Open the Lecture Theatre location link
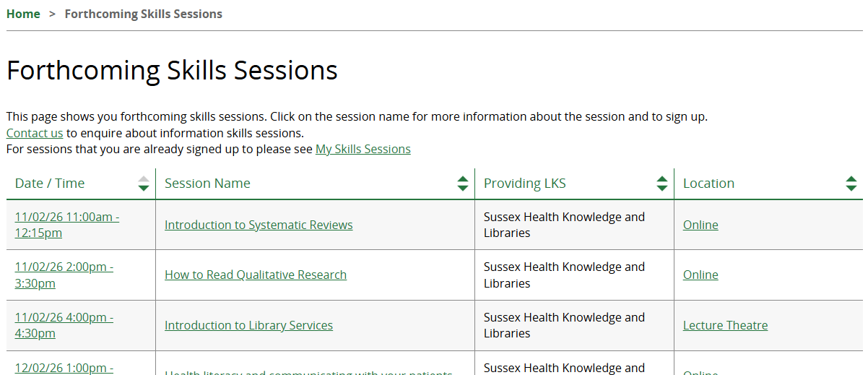 click(x=725, y=325)
